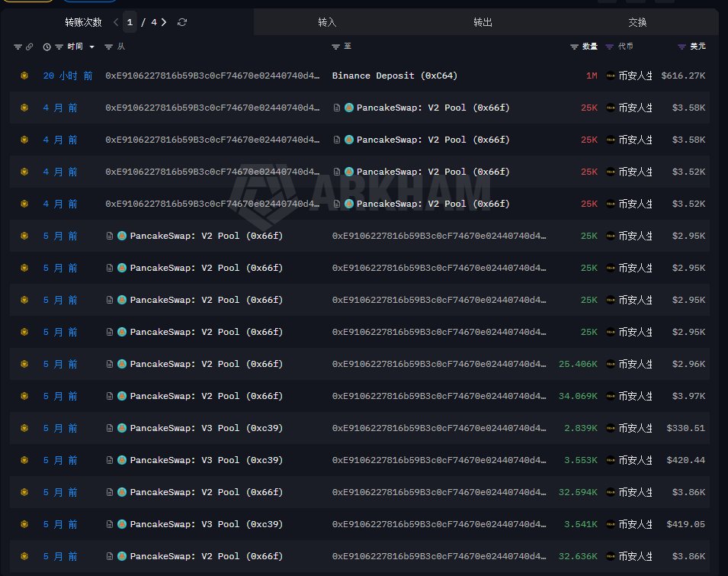Click the PancakeSwap logo in the $420.44 row
728x576 pixels.
coord(122,460)
